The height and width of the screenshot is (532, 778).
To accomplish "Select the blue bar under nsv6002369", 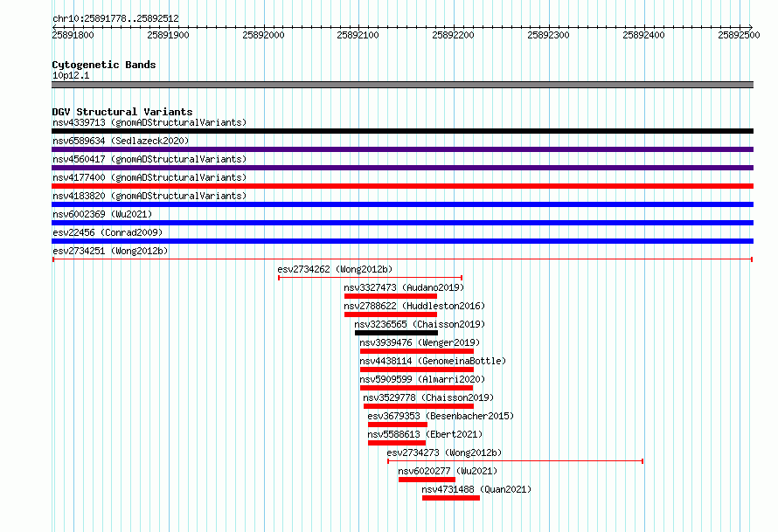I will pyautogui.click(x=402, y=223).
